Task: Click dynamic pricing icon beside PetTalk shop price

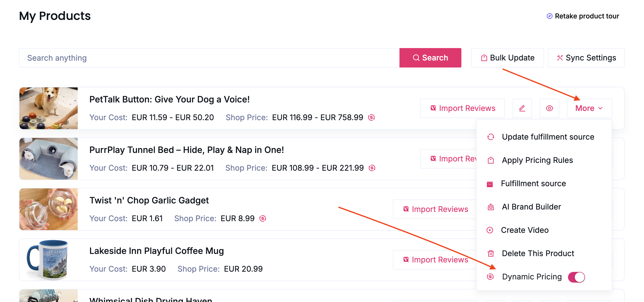Action: (371, 117)
